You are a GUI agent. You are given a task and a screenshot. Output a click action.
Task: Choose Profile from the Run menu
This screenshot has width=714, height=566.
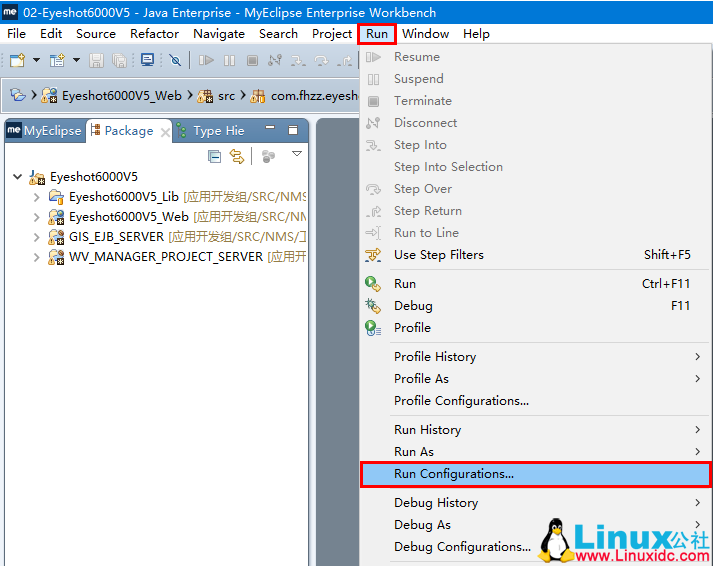pyautogui.click(x=536, y=327)
